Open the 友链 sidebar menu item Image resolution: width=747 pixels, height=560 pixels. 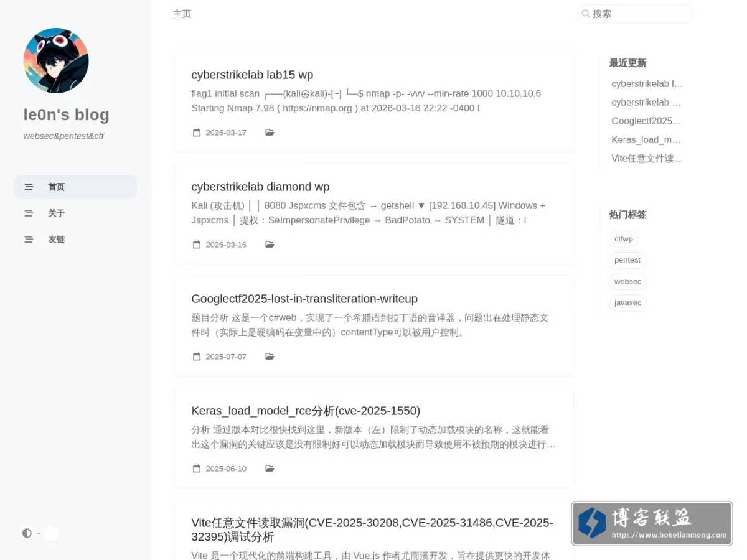(x=75, y=239)
